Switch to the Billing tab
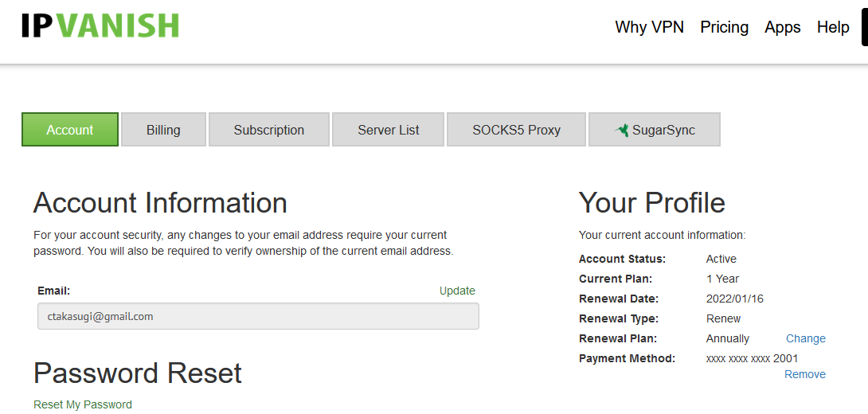Viewport: 868px width, 414px height. tap(163, 130)
